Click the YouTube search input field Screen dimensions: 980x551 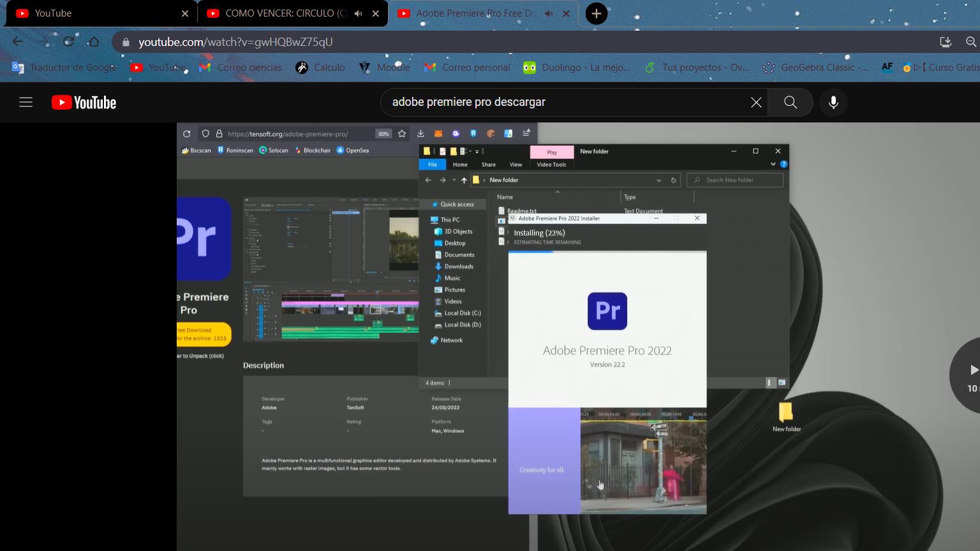tap(561, 102)
